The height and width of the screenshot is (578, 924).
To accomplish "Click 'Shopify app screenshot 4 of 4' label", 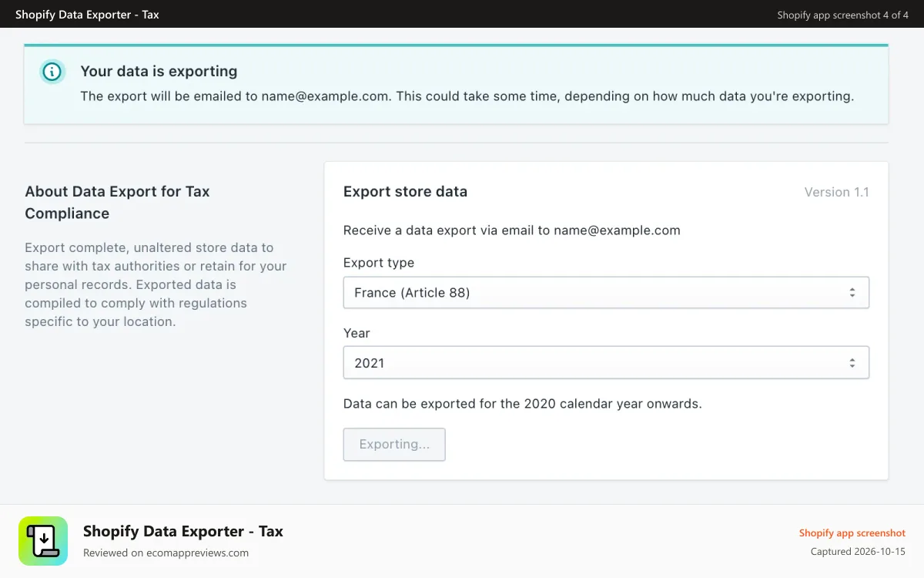I will (x=842, y=15).
